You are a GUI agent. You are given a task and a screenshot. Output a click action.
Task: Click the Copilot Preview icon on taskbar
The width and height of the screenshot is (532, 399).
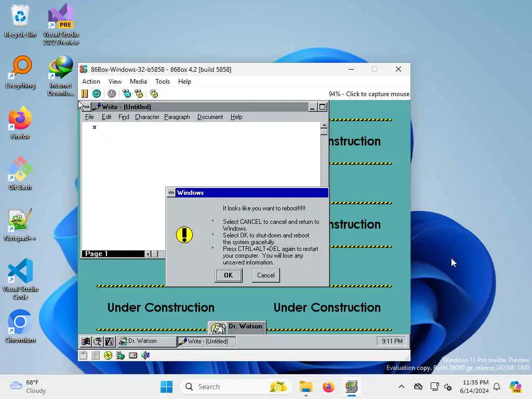(515, 387)
